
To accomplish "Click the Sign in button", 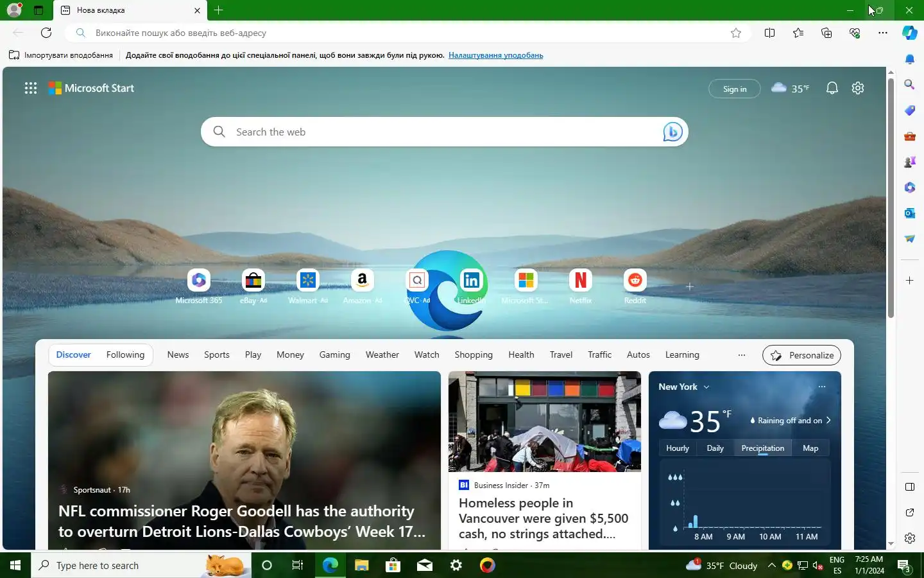I will [735, 89].
